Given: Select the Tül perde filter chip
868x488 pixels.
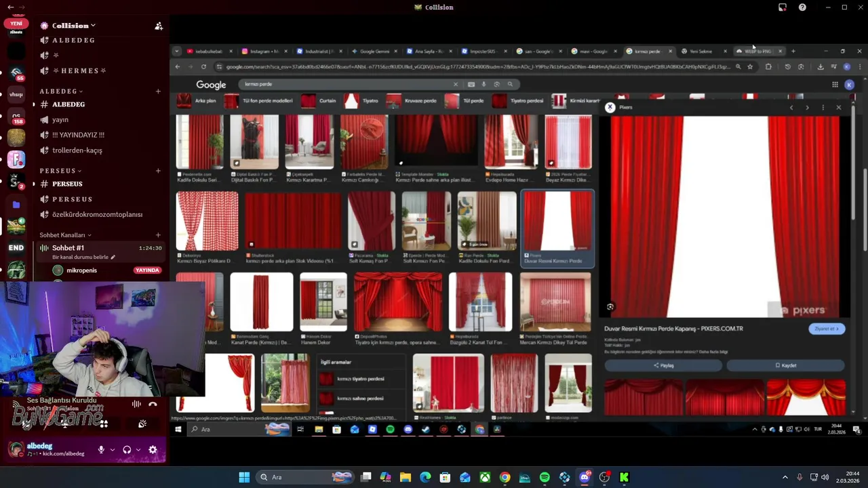Looking at the screenshot, I should tap(465, 101).
